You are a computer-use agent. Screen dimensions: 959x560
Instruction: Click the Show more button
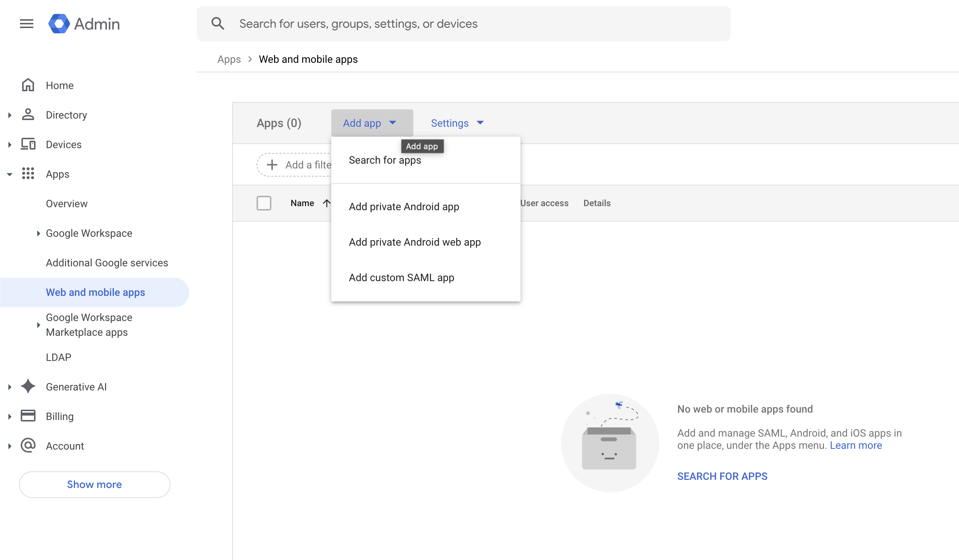pos(94,484)
